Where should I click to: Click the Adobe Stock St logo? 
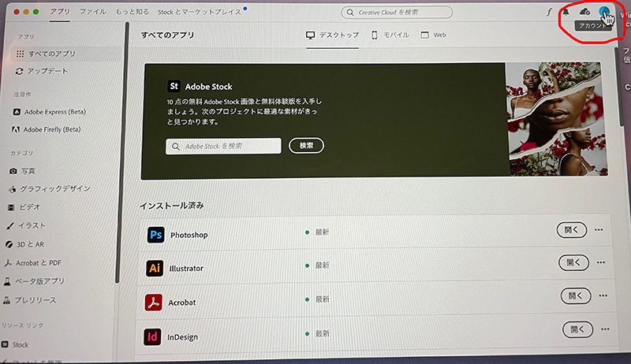174,86
